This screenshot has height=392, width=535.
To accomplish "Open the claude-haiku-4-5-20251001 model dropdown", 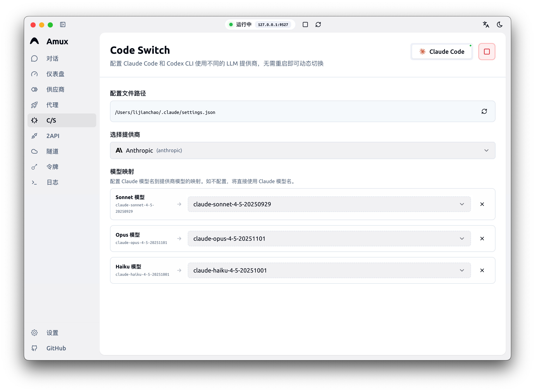I will coord(329,271).
